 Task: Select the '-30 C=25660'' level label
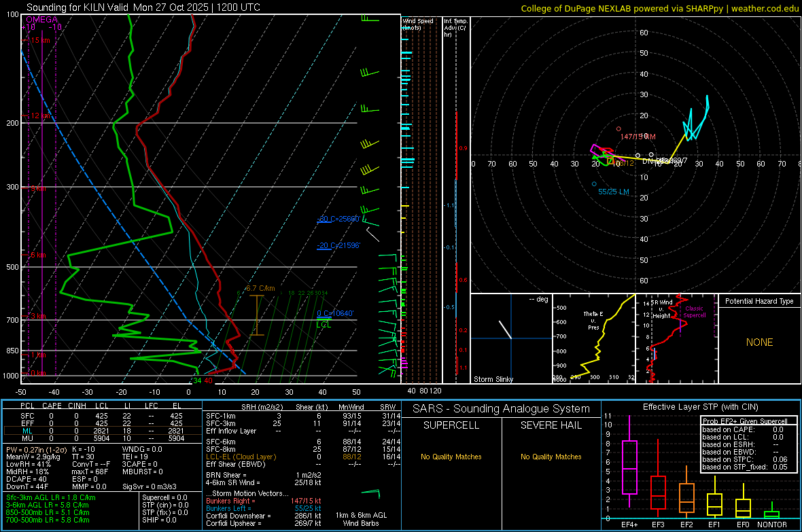tap(338, 219)
